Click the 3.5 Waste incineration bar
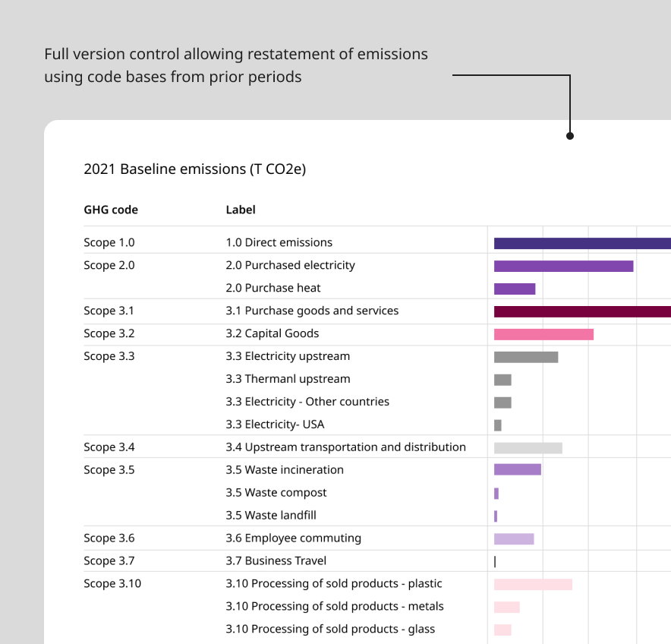The width and height of the screenshot is (671, 644). point(518,469)
